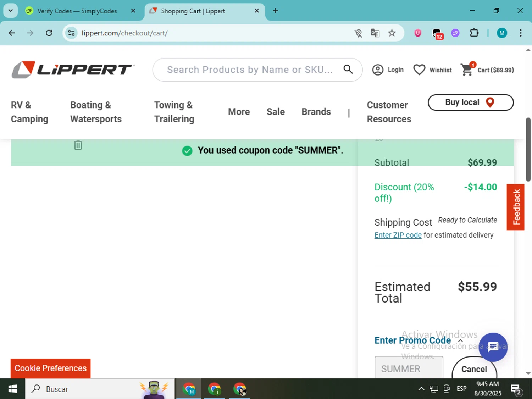Click the browser forward arrow
The height and width of the screenshot is (399, 532).
tap(30, 33)
